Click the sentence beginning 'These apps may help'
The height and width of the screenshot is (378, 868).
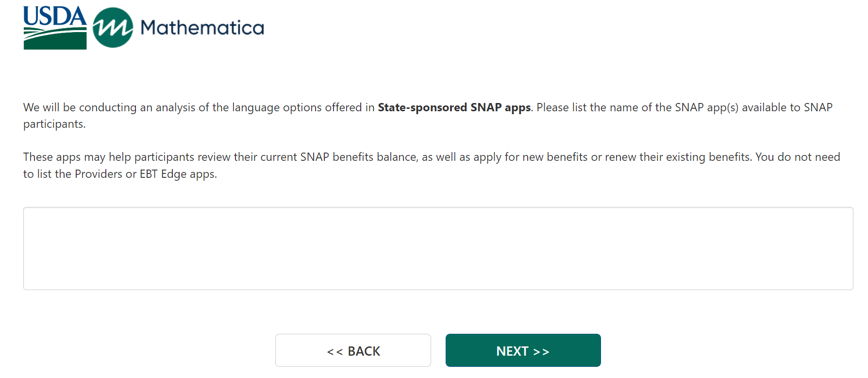click(243, 157)
